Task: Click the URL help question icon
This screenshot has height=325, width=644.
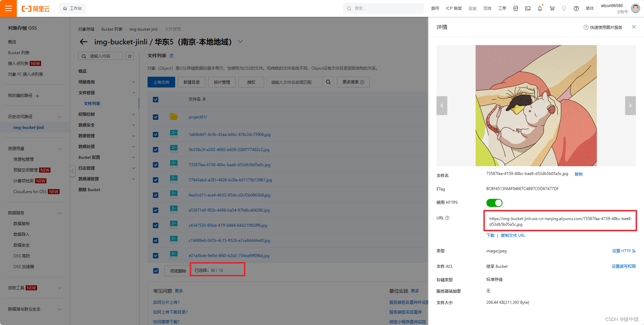Action: (447, 218)
